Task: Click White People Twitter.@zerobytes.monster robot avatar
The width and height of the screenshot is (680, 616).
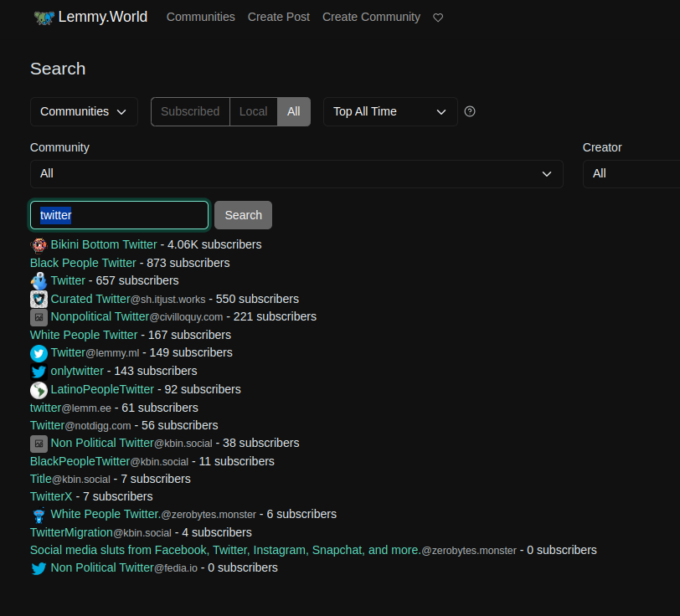Action: pos(39,515)
